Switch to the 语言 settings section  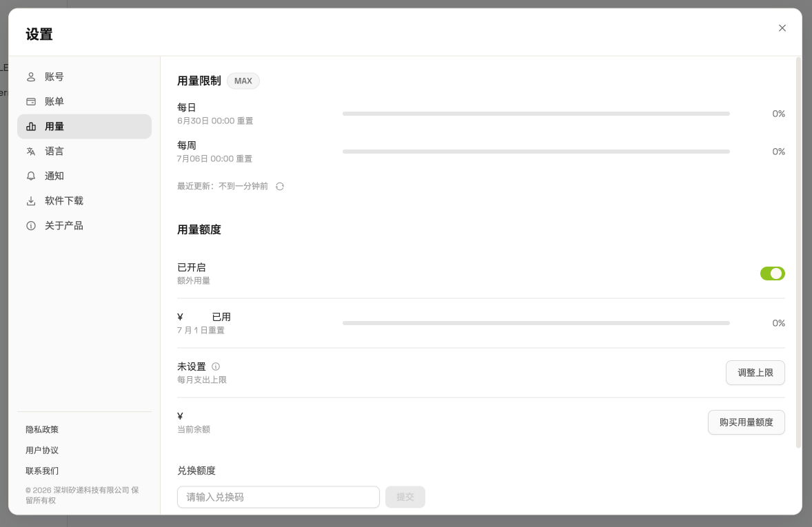coord(84,151)
